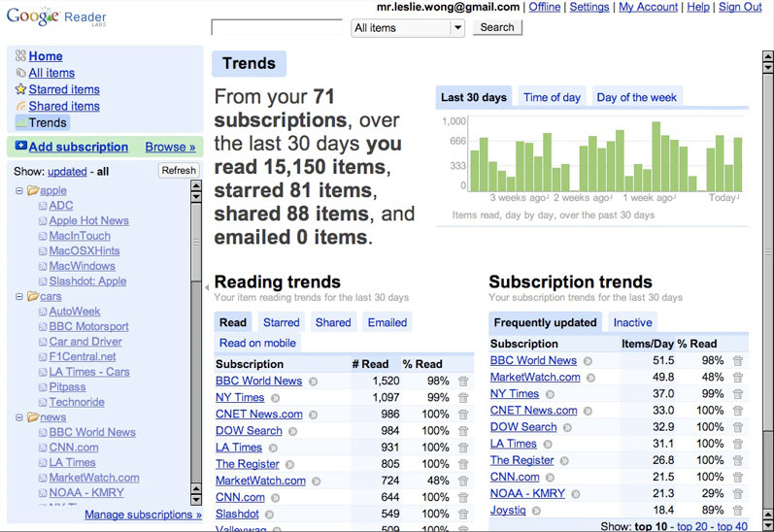Image resolution: width=774 pixels, height=532 pixels.
Task: Click trash icon for LA Times subscription row
Action: pos(738,444)
